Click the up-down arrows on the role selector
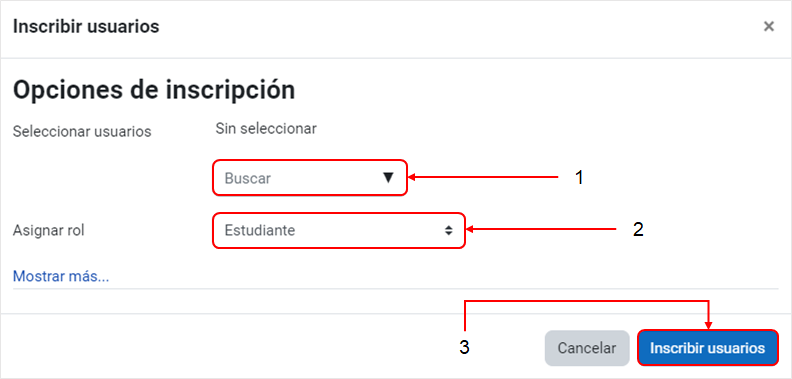This screenshot has width=792, height=379. [x=448, y=230]
